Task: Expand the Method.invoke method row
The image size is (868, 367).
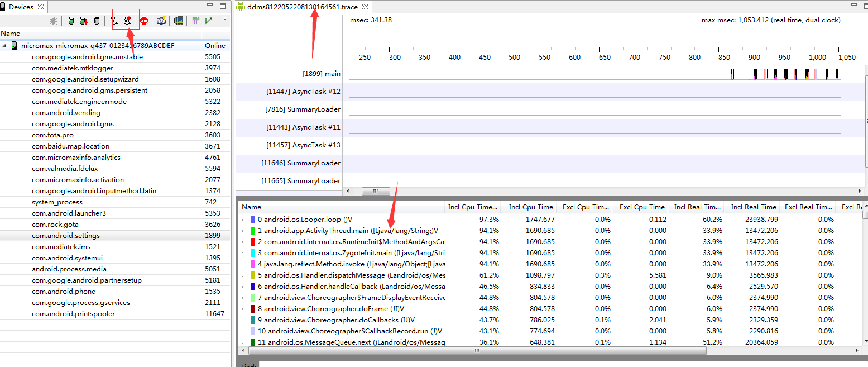Action: 243,264
